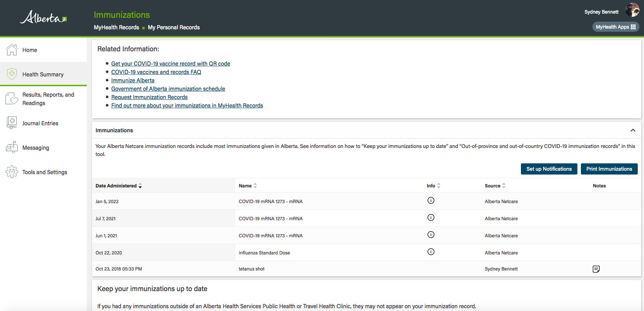This screenshot has width=644, height=311.
Task: Open the MyHealth Apps grid menu
Action: coord(616,27)
